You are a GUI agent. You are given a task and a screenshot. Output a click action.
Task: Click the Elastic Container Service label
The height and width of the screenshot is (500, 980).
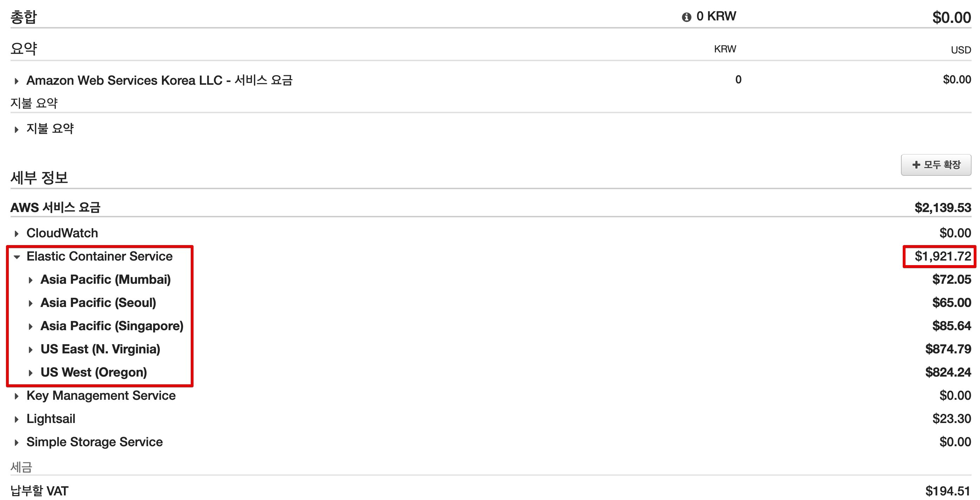coord(99,256)
